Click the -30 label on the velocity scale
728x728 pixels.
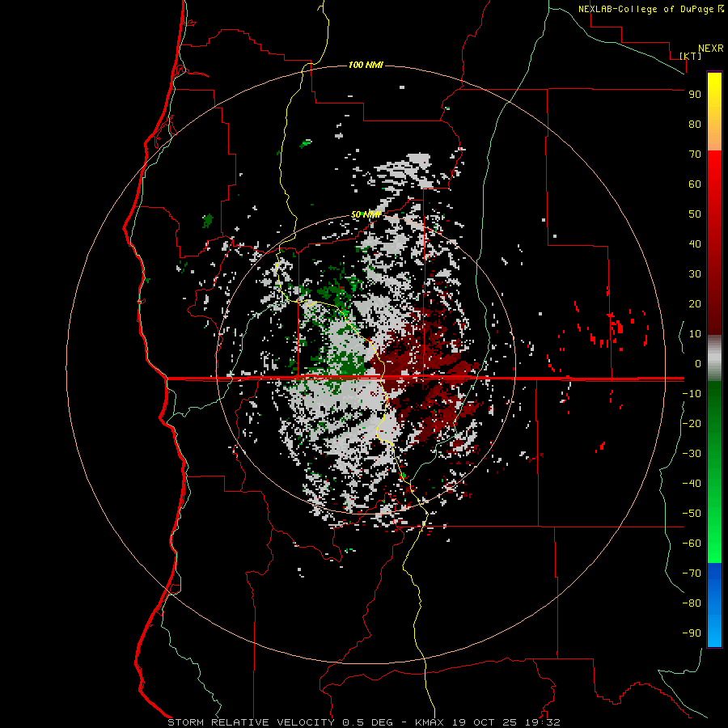pyautogui.click(x=692, y=454)
